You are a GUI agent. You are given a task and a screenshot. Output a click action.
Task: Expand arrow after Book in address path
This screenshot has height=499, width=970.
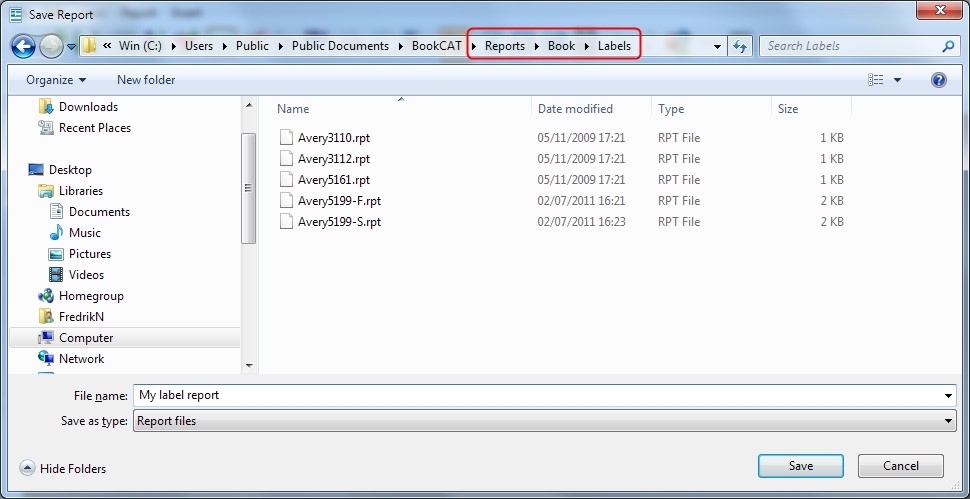(x=586, y=46)
